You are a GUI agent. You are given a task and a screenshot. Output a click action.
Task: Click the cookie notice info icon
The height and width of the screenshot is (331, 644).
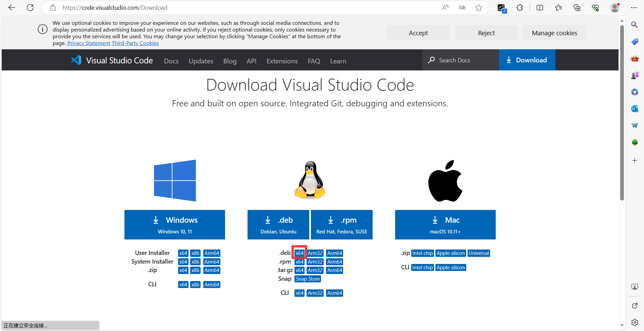click(43, 29)
